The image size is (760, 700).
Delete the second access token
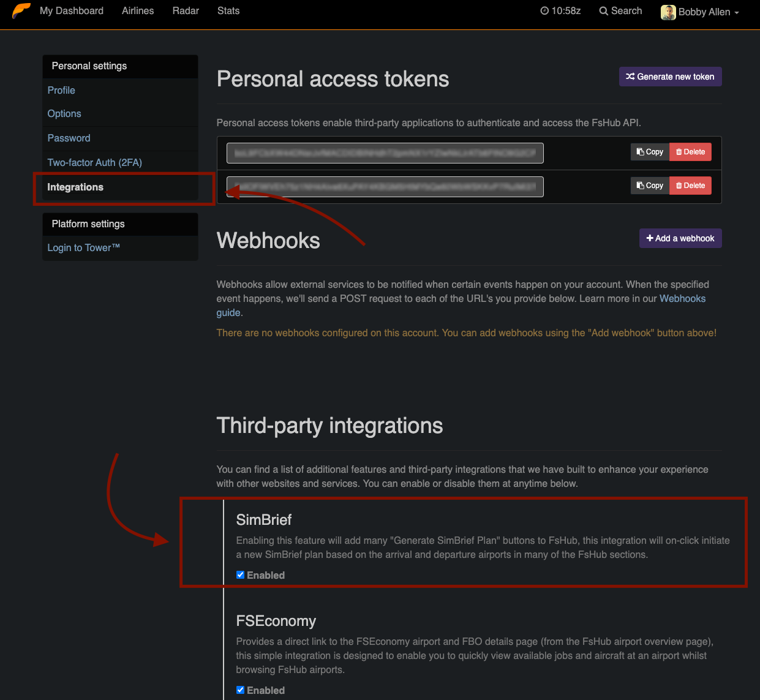click(x=690, y=185)
